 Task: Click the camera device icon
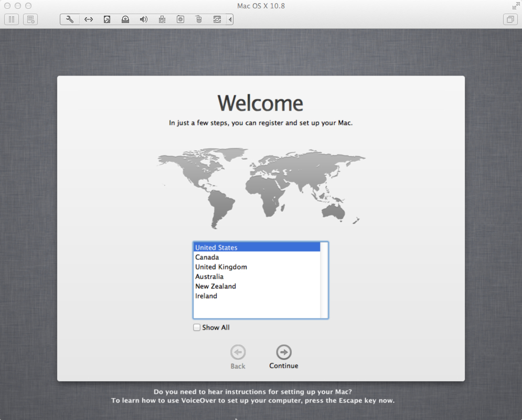(x=180, y=19)
